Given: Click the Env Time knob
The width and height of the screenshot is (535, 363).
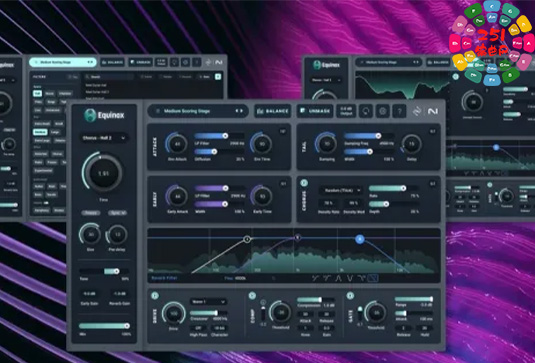Looking at the screenshot, I should pos(262,144).
